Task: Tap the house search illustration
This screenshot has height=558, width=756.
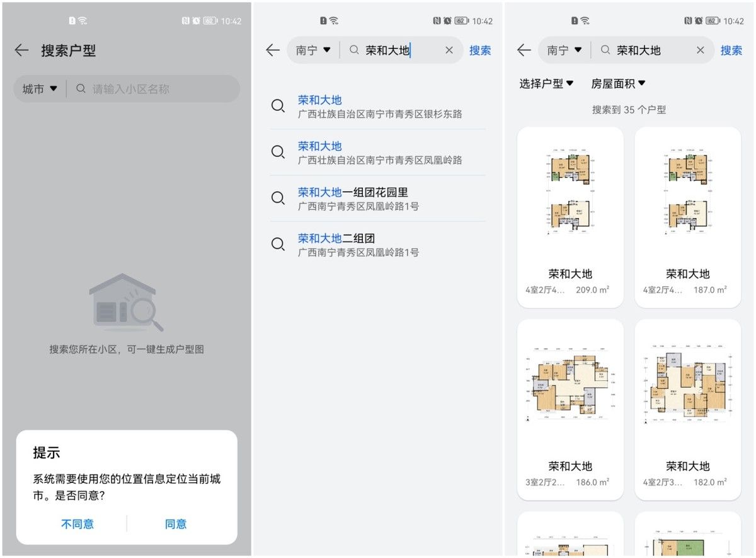Action: click(126, 302)
